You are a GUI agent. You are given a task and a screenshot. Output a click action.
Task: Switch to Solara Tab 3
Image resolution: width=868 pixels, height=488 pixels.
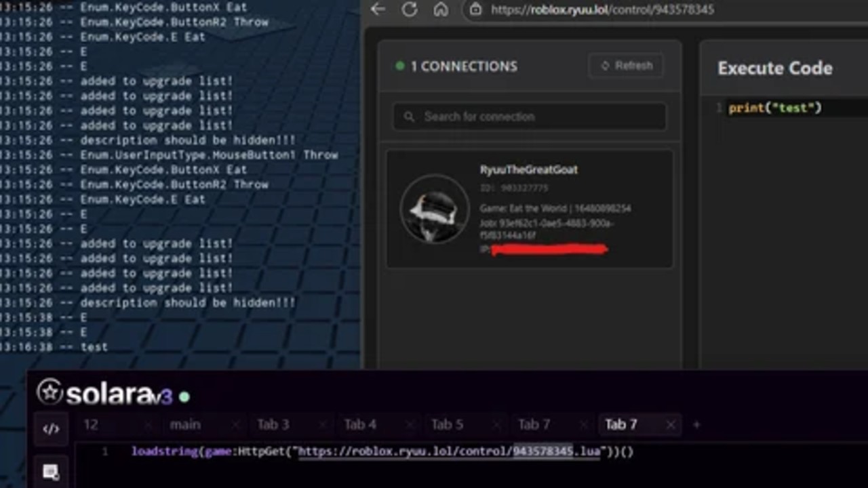tap(273, 425)
